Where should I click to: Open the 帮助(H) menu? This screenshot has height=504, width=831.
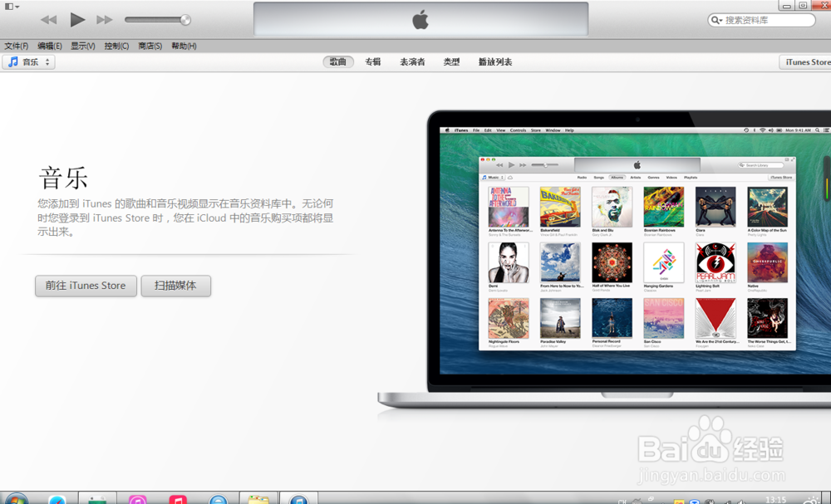(184, 46)
